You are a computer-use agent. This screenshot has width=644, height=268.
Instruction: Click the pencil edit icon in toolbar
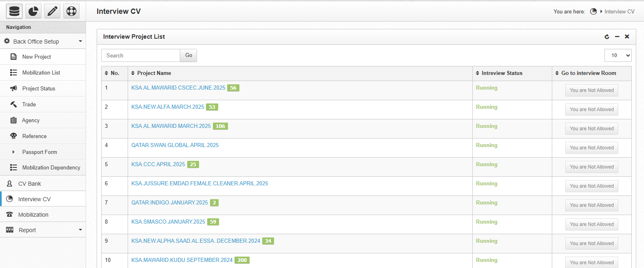[52, 11]
